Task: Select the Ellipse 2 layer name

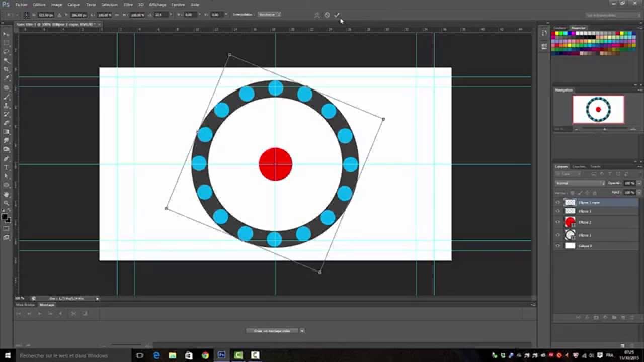Action: (x=585, y=222)
